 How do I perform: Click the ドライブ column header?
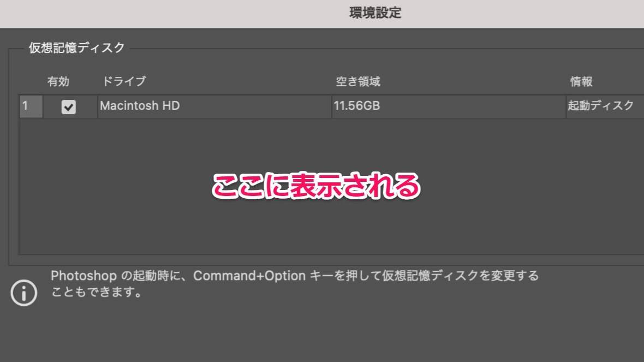pos(124,81)
